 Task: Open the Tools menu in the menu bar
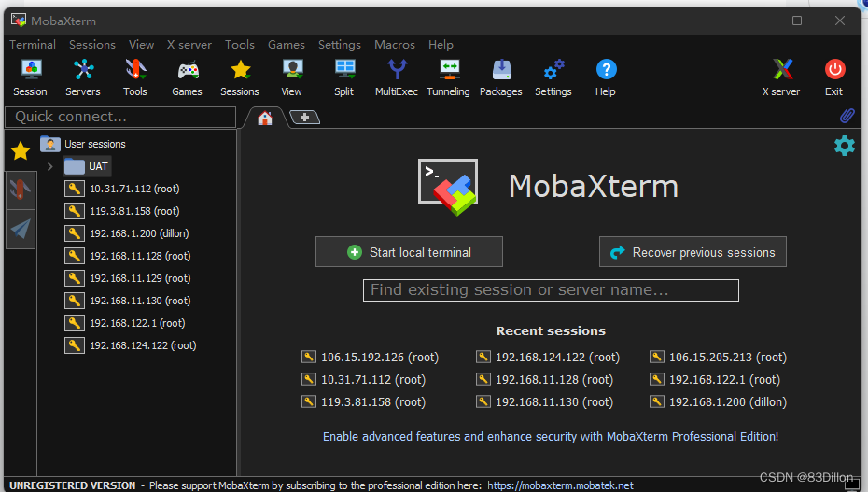pos(240,44)
